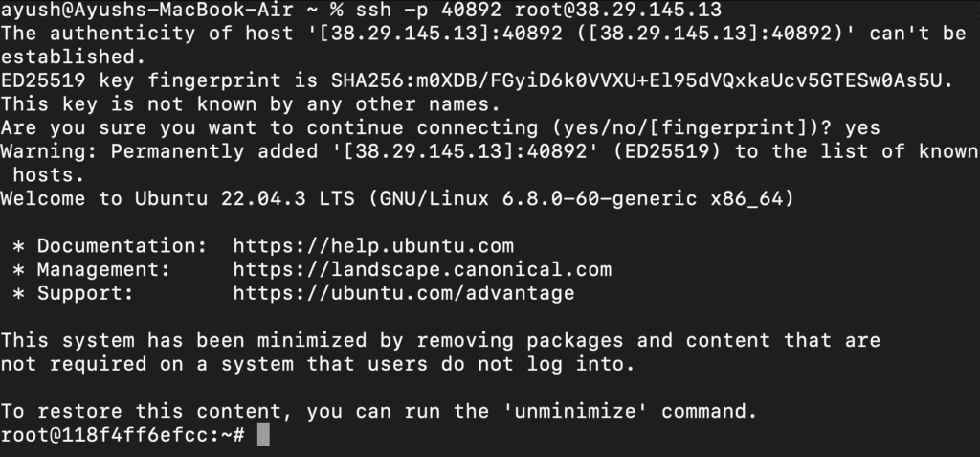Viewport: 980px width, 457px height.
Task: Click the 'Warning:' word in the output
Action: coord(50,152)
